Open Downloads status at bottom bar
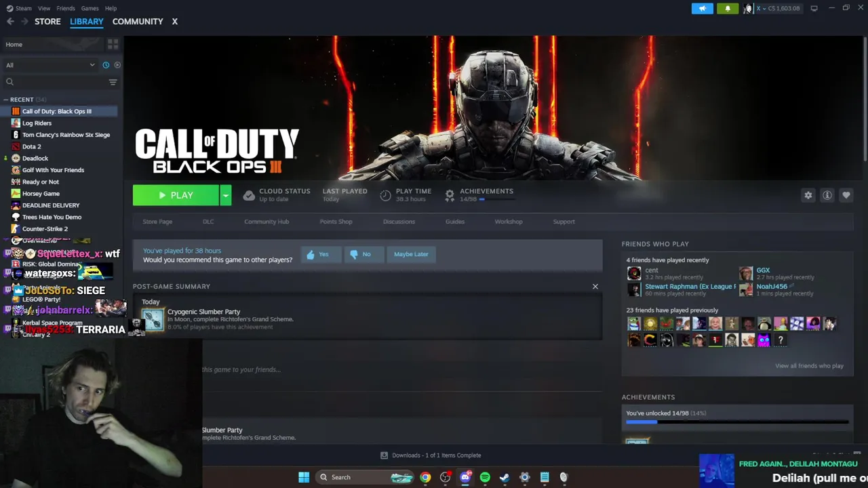 [x=431, y=455]
